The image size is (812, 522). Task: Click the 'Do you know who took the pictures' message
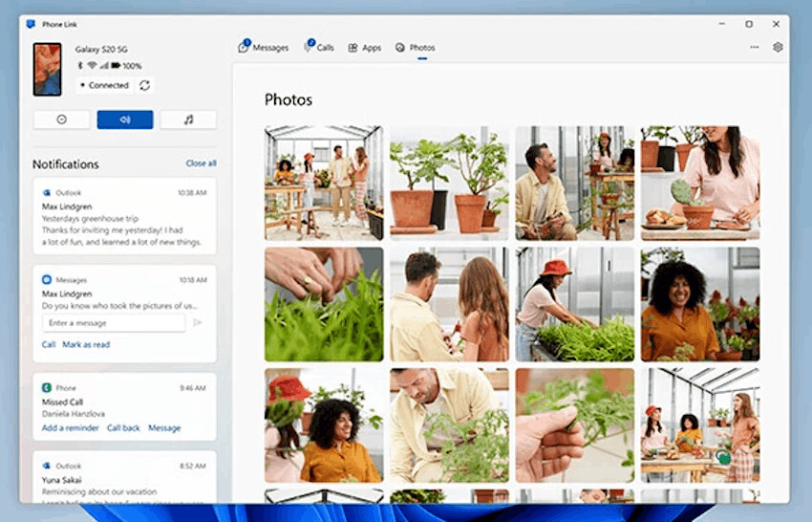point(119,306)
